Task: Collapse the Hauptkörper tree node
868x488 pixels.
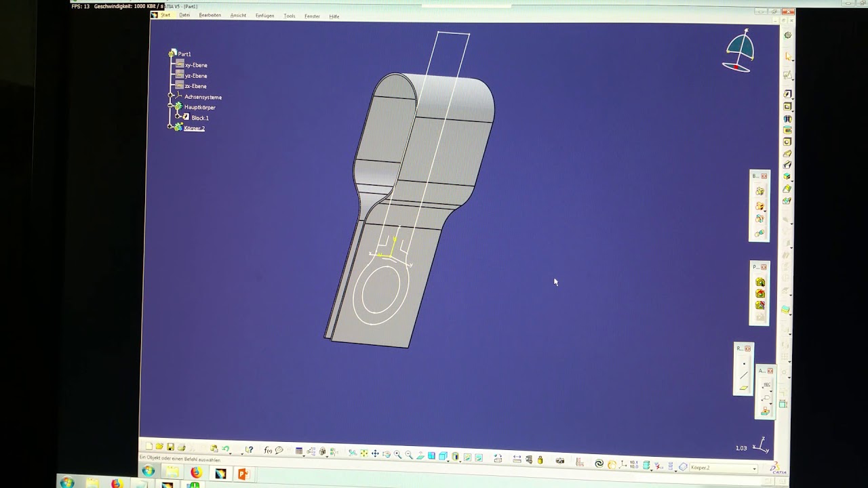Action: point(170,106)
